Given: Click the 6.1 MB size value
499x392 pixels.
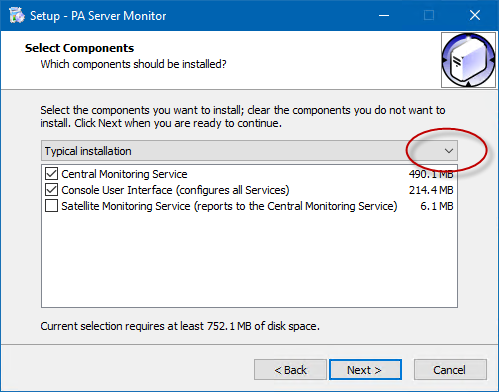Looking at the screenshot, I should tap(437, 206).
